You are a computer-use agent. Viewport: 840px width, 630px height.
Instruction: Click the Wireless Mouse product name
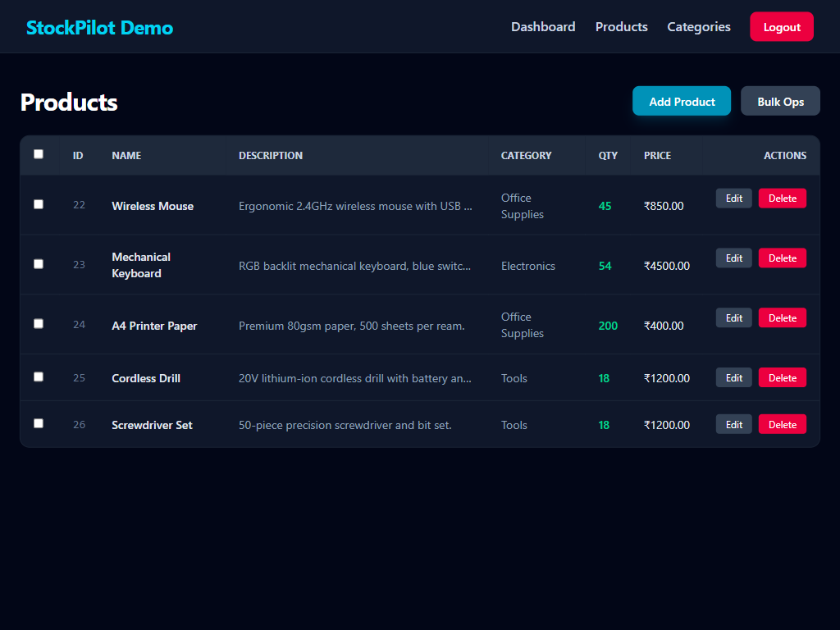pyautogui.click(x=153, y=206)
